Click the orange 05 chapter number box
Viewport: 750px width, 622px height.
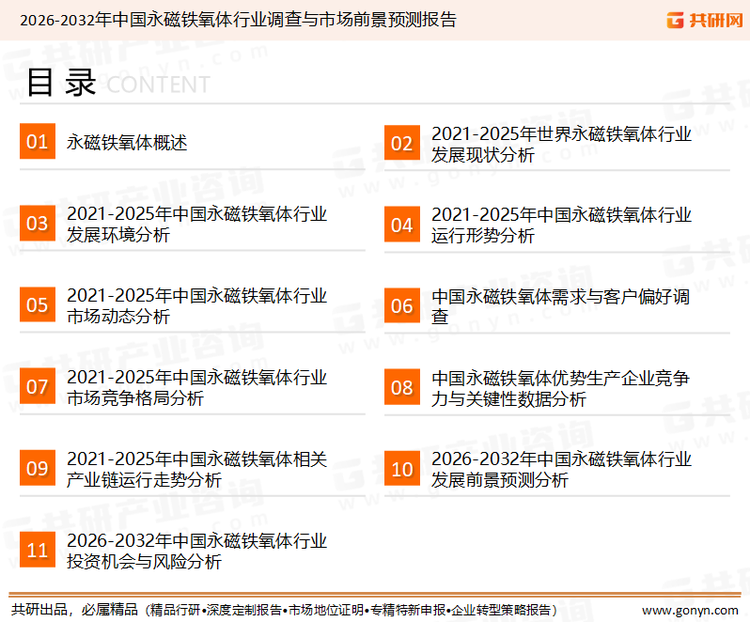click(x=37, y=305)
